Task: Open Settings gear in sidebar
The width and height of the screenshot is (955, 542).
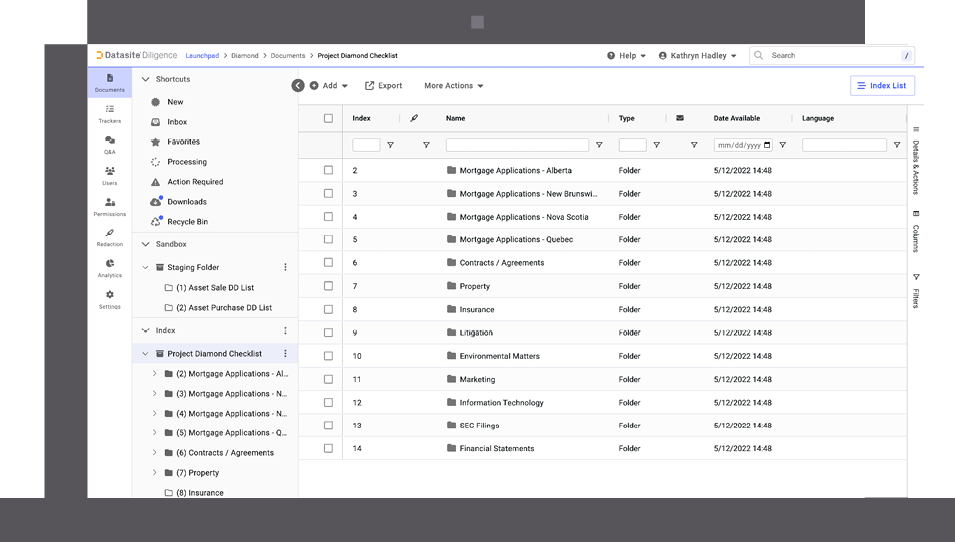Action: tap(110, 299)
